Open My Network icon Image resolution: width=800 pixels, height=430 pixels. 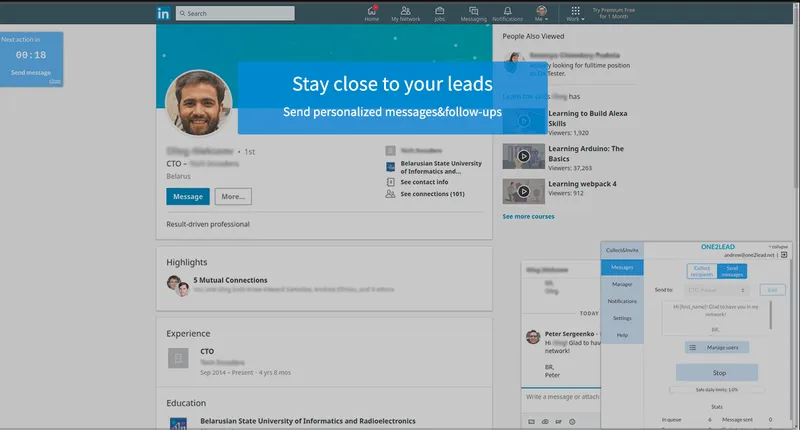(x=406, y=13)
